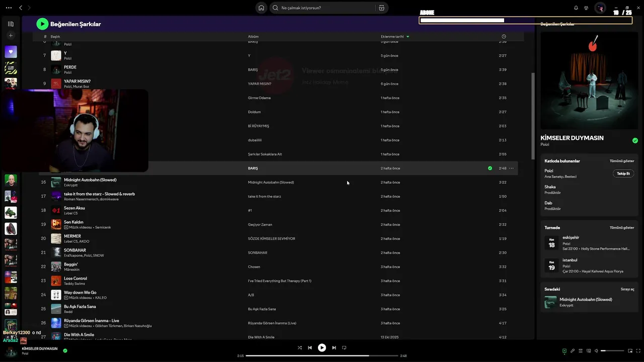This screenshot has height=362, width=644.
Task: Seek in the track progress bar
Action: (x=322, y=355)
